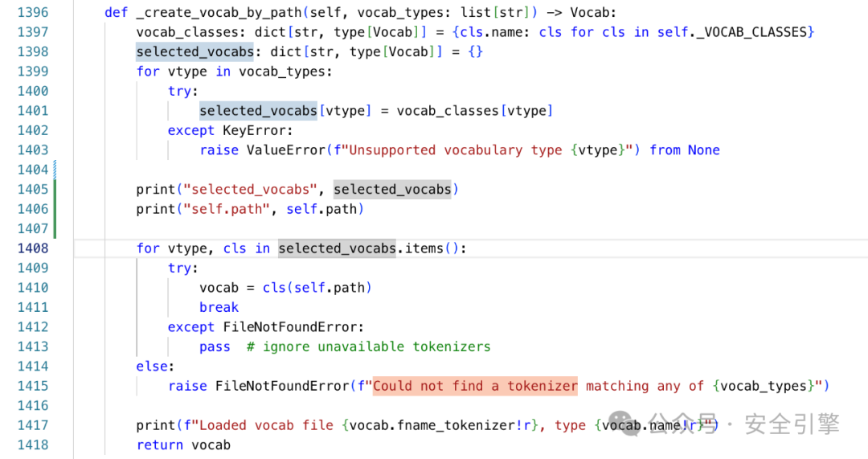
Task: Click the striped blue gutter marker at line 1404
Action: pyautogui.click(x=55, y=170)
